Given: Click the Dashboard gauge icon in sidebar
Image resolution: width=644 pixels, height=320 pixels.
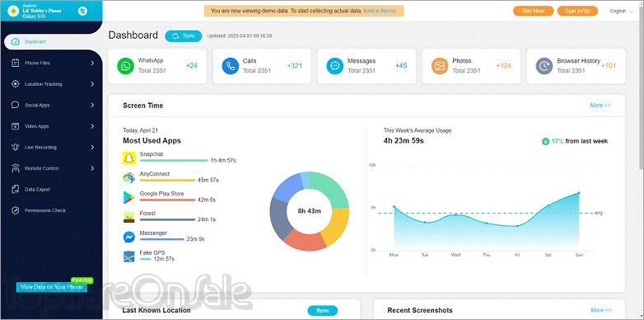Looking at the screenshot, I should pos(16,42).
